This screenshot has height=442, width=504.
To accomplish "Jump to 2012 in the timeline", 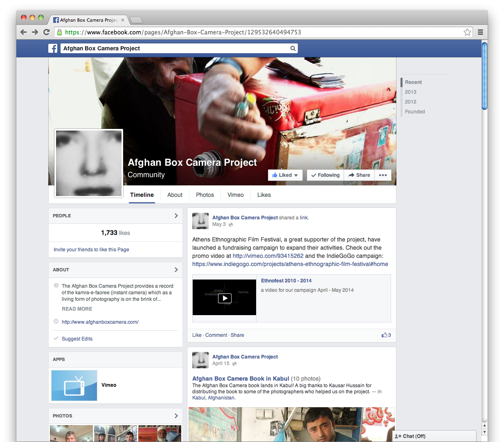I will click(x=410, y=102).
